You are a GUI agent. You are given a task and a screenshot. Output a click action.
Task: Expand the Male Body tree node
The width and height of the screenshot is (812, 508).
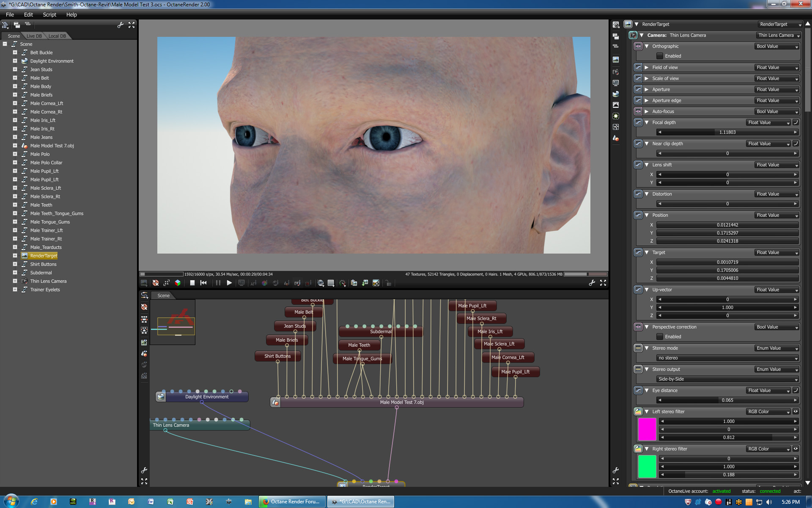(15, 86)
